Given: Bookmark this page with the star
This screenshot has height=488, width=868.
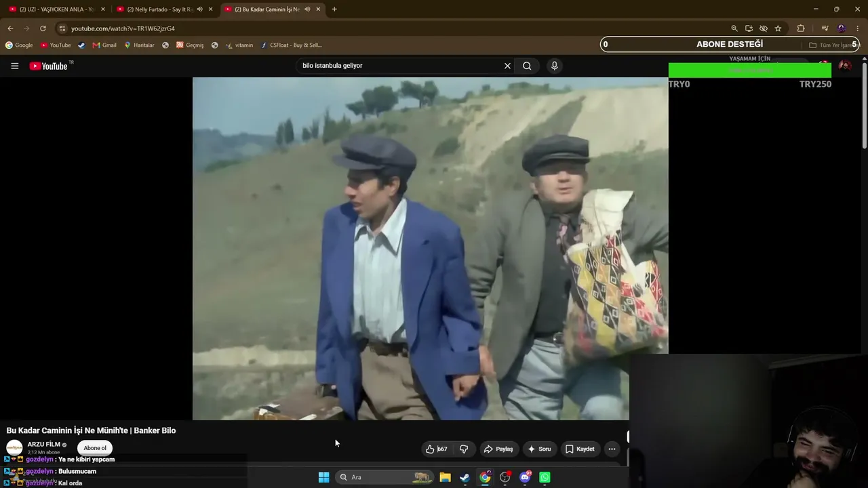Looking at the screenshot, I should click(778, 28).
